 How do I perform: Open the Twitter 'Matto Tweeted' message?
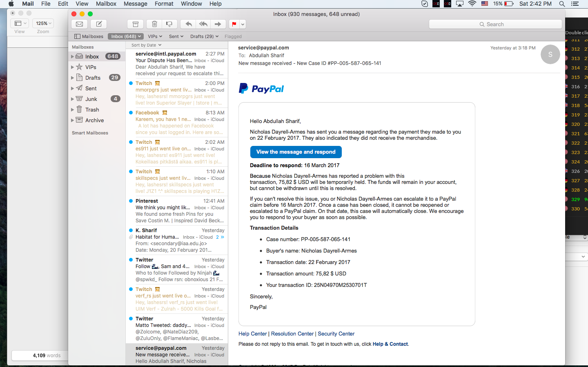click(177, 329)
